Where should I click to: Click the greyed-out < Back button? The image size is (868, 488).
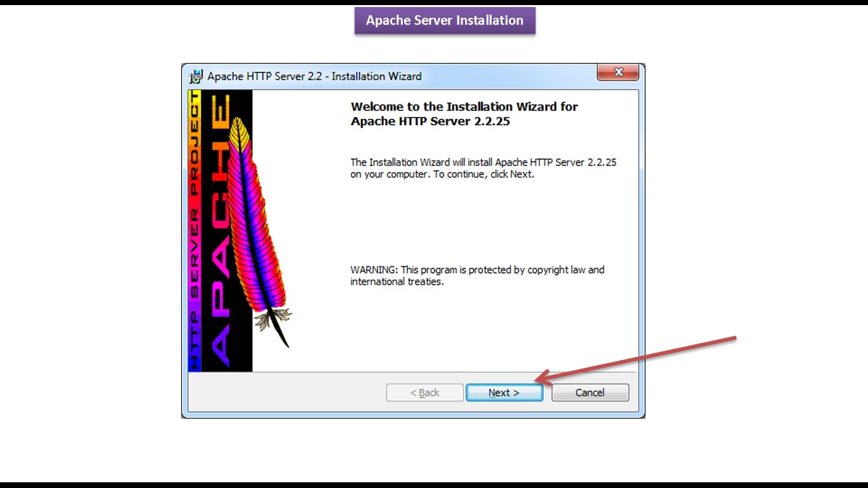tap(424, 393)
